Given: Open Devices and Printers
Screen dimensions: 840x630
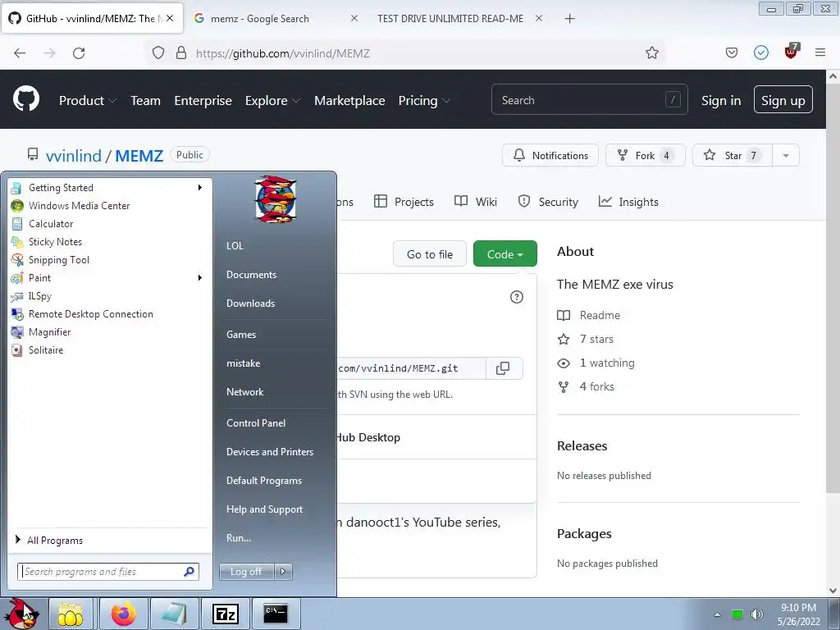Looking at the screenshot, I should click(x=270, y=452).
